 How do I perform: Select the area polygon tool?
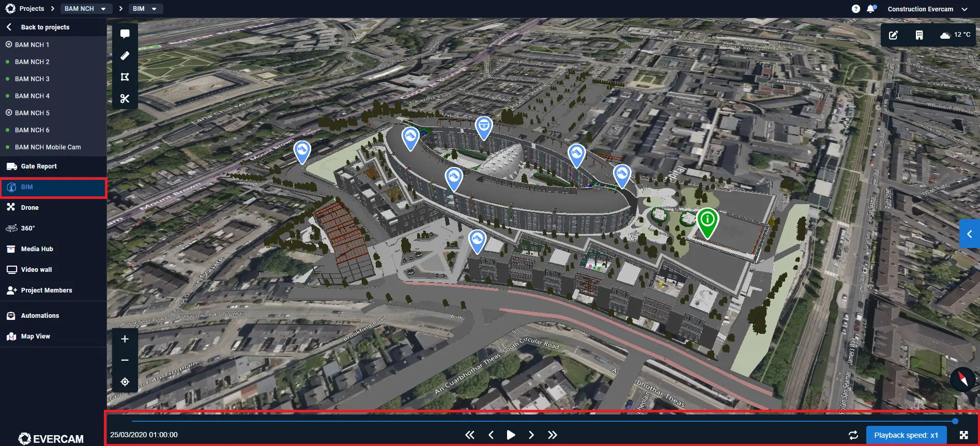[x=125, y=77]
